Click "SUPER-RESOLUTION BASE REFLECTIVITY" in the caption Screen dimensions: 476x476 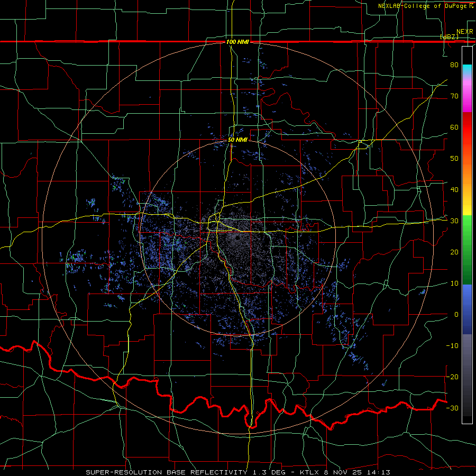coord(167,472)
